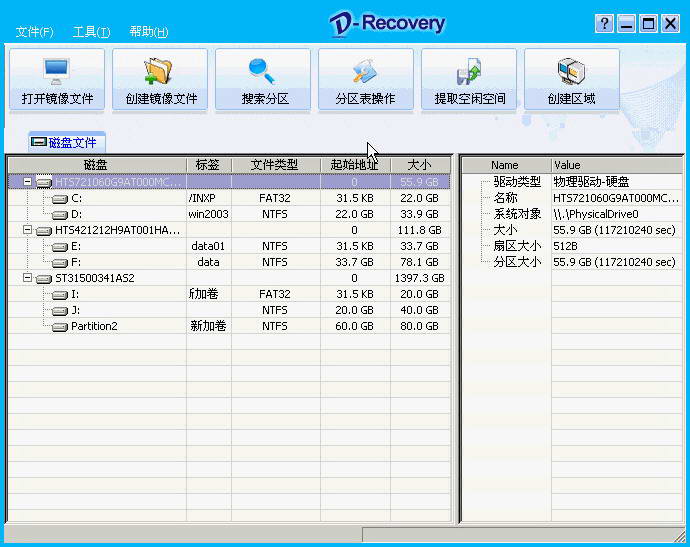Open the 打开镜像文件 tool
Image resolution: width=690 pixels, height=547 pixels.
click(57, 80)
